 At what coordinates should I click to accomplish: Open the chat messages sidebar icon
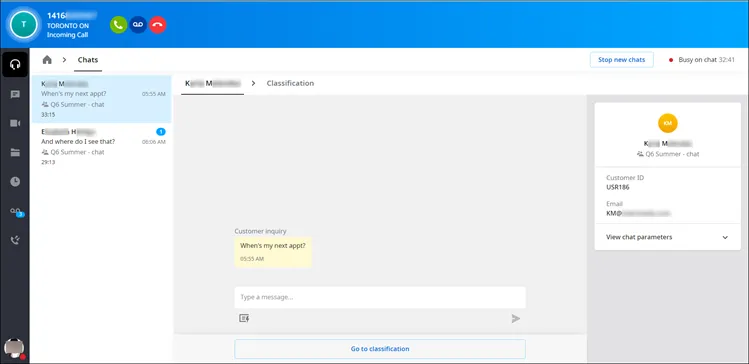pos(15,95)
